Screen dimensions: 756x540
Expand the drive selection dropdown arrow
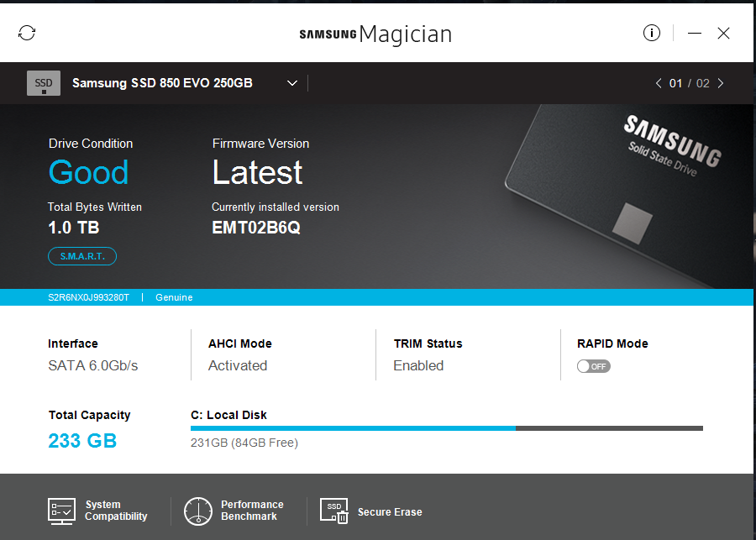click(x=292, y=83)
